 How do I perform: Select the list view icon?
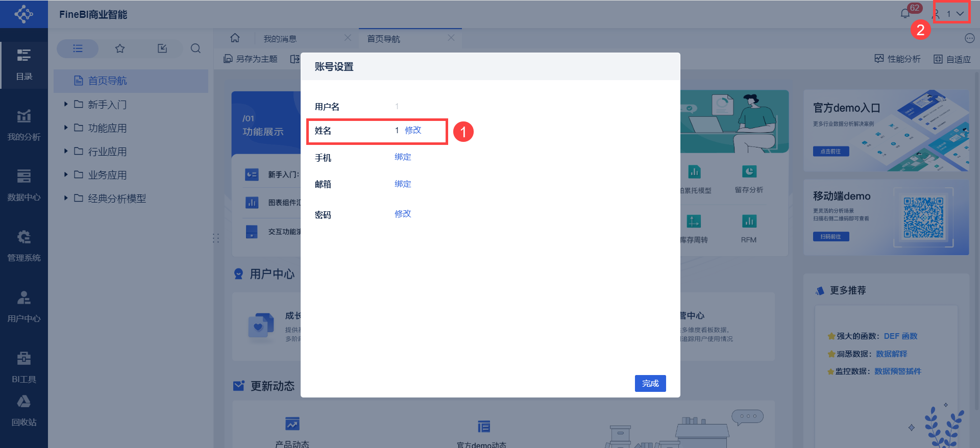78,48
